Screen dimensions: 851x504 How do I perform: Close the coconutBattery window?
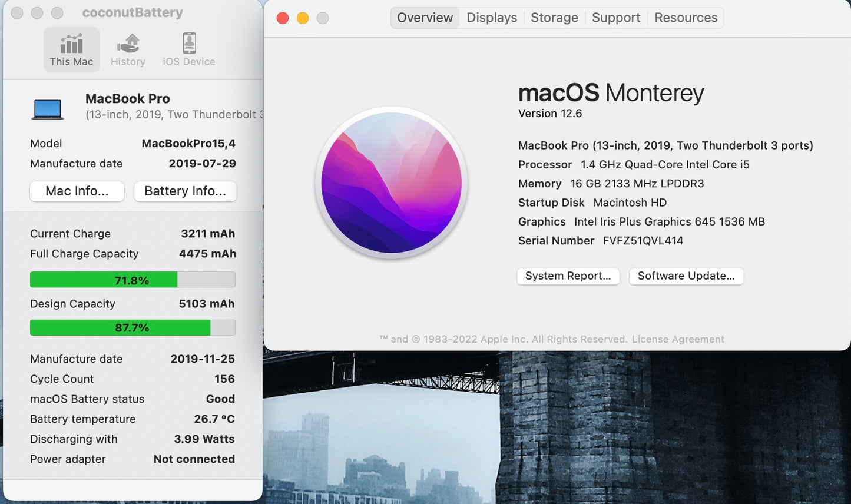[17, 13]
